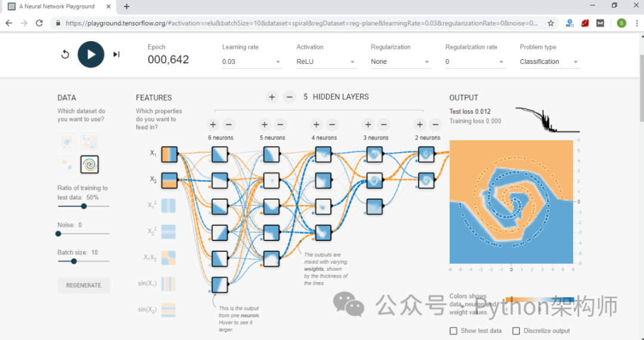Go back in browser history
This screenshot has width=644, height=340.
click(x=9, y=23)
